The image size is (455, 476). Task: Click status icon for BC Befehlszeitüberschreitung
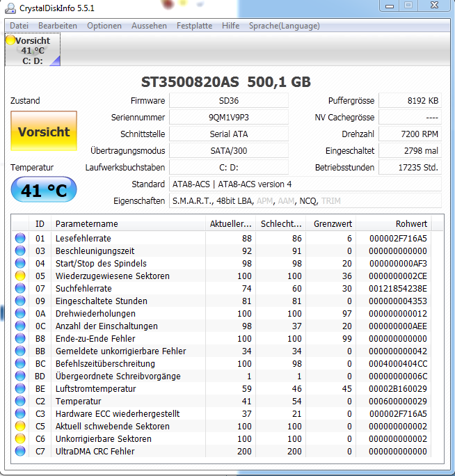20,363
